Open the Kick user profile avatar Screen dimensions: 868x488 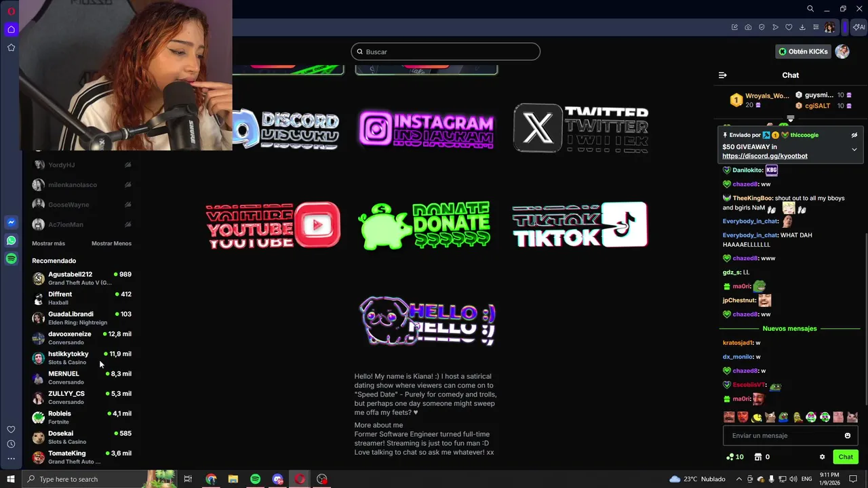pos(842,52)
